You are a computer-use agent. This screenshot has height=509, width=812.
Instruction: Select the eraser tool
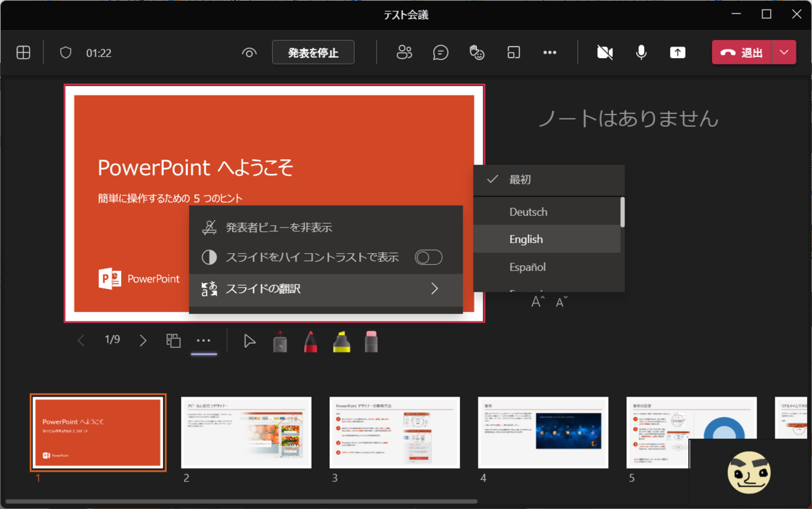tap(371, 342)
